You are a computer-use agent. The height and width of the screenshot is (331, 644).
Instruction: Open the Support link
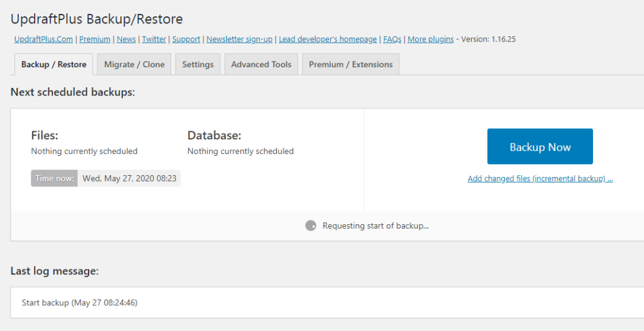(x=186, y=40)
